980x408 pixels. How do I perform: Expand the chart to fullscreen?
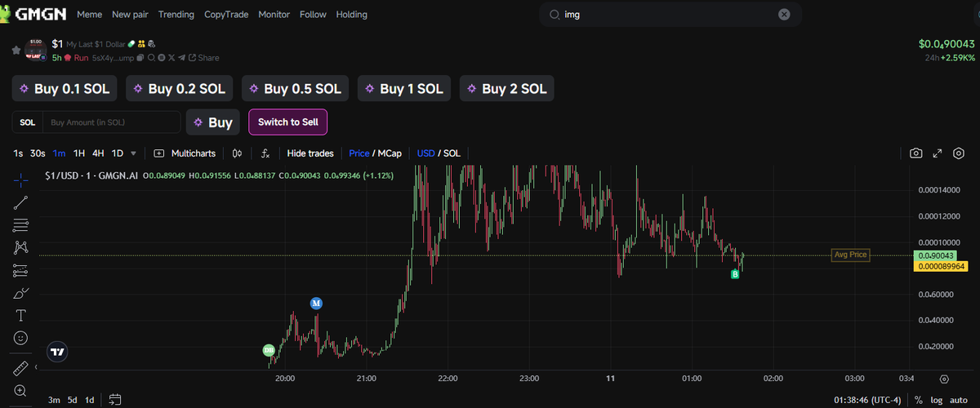click(938, 153)
